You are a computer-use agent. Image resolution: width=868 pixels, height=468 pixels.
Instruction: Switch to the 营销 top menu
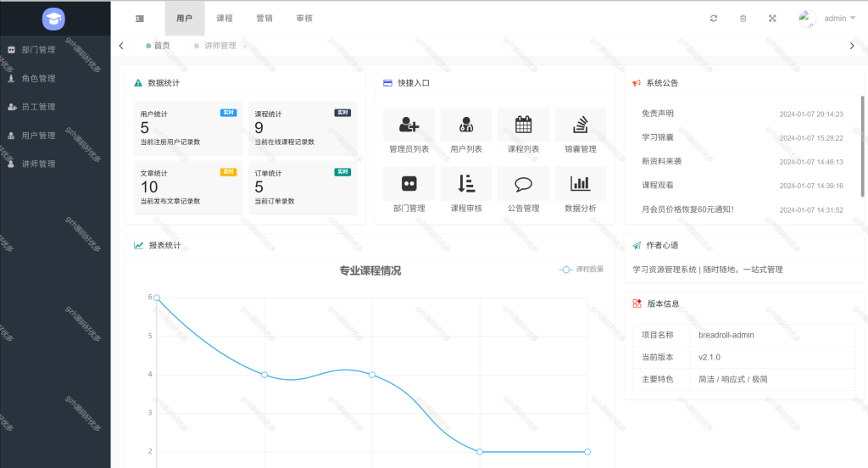coord(264,19)
